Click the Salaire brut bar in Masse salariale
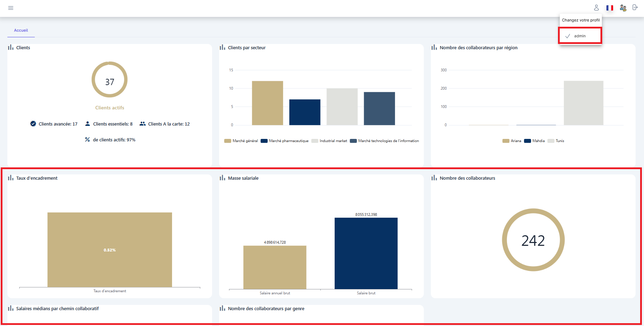Screen dimensions: 644x326 [x=366, y=253]
